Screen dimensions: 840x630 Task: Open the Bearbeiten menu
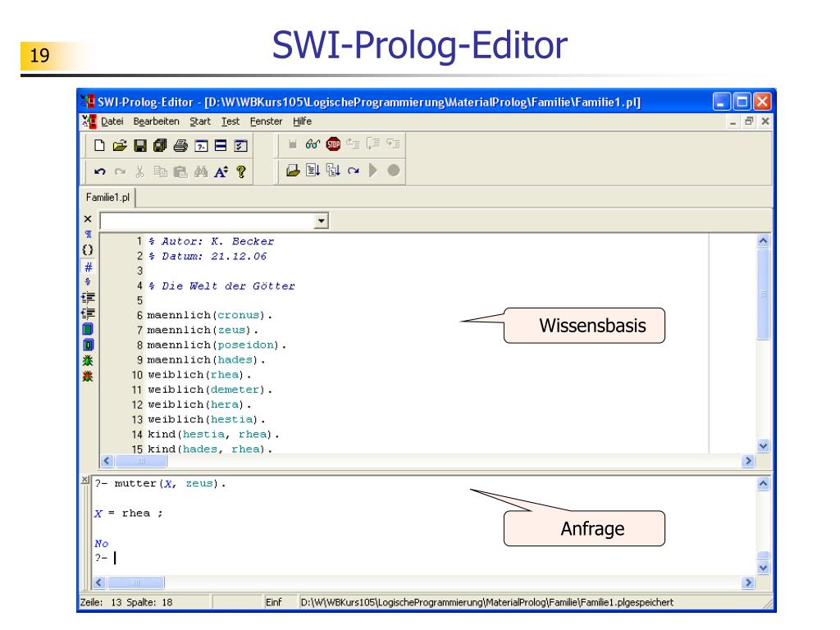click(156, 121)
